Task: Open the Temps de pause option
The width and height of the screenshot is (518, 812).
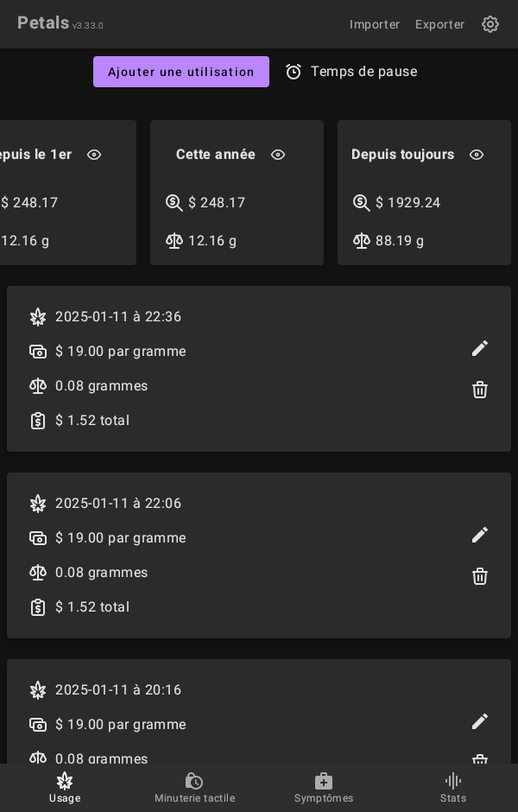Action: [x=363, y=72]
